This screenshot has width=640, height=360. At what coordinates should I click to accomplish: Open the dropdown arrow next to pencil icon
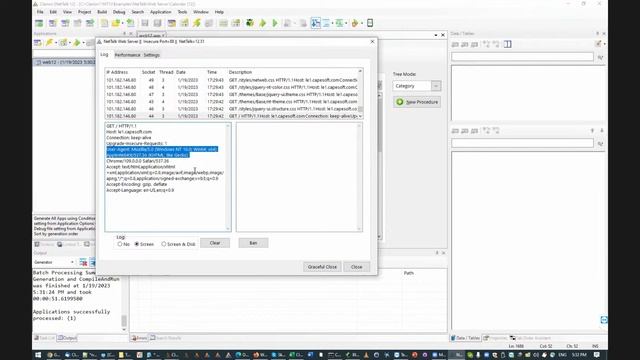tap(604, 44)
